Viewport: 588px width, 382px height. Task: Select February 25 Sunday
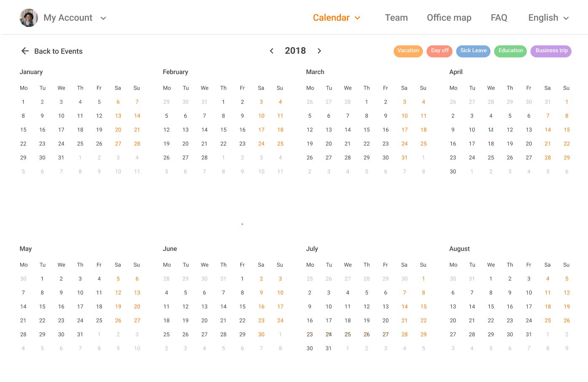(x=280, y=144)
